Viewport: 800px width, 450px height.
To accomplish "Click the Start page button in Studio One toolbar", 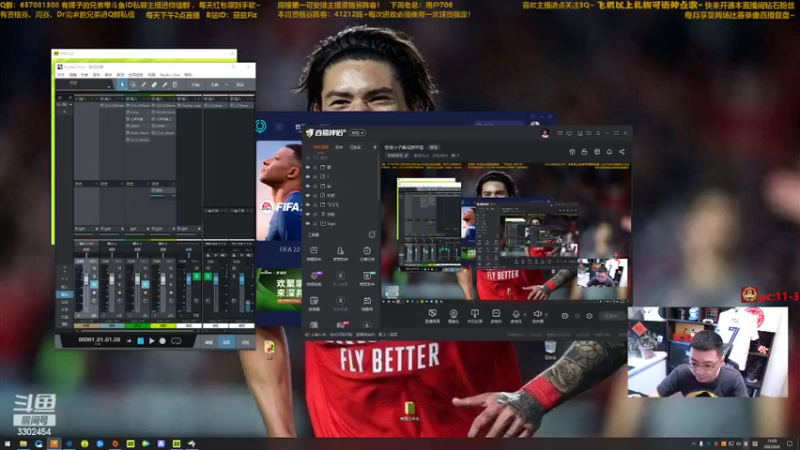I will pyautogui.click(x=195, y=85).
